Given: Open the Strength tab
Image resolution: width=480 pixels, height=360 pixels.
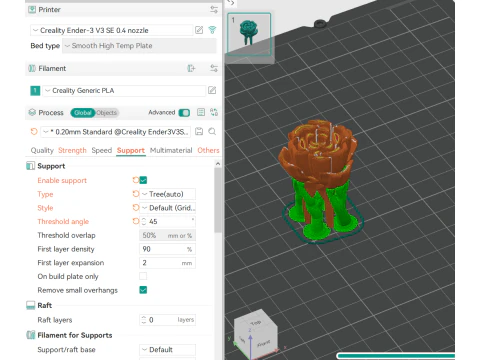Looking at the screenshot, I should pos(72,150).
